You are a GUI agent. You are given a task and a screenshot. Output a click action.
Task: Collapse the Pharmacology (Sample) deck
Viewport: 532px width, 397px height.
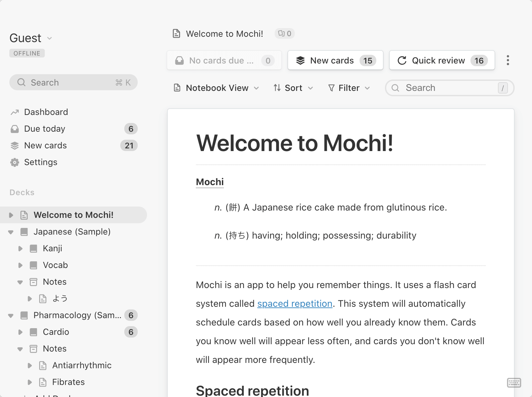[x=11, y=315]
